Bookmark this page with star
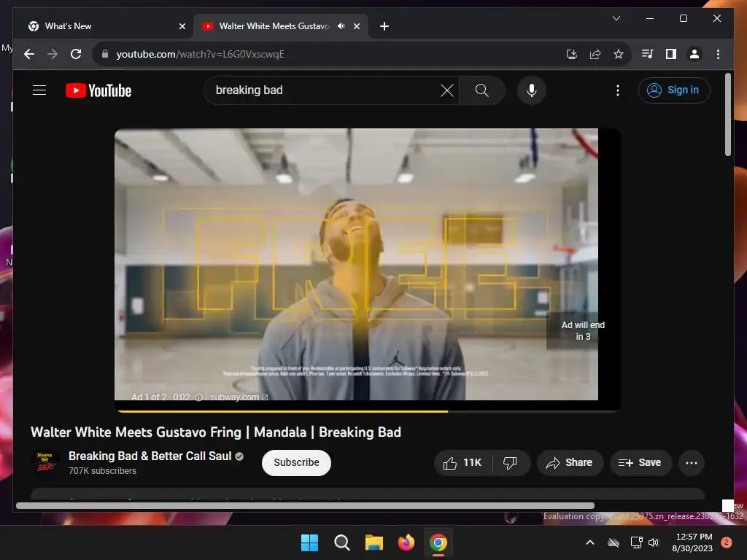 point(619,54)
